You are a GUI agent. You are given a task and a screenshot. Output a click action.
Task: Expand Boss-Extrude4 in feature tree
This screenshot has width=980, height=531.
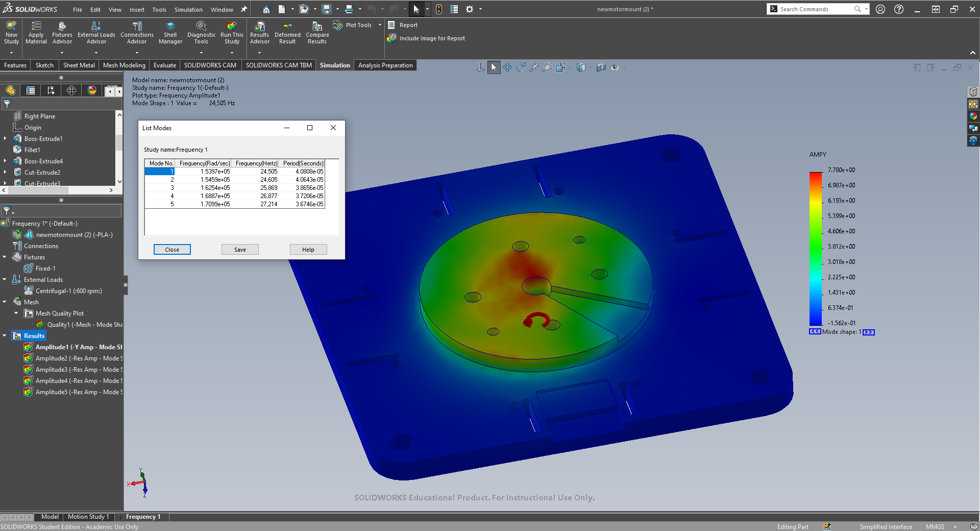point(5,161)
